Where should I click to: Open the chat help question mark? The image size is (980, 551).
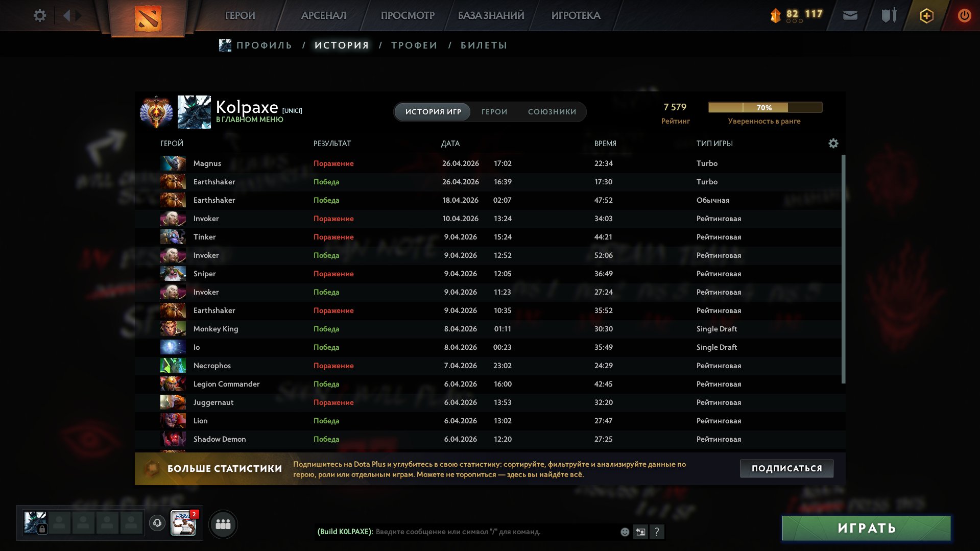click(657, 532)
